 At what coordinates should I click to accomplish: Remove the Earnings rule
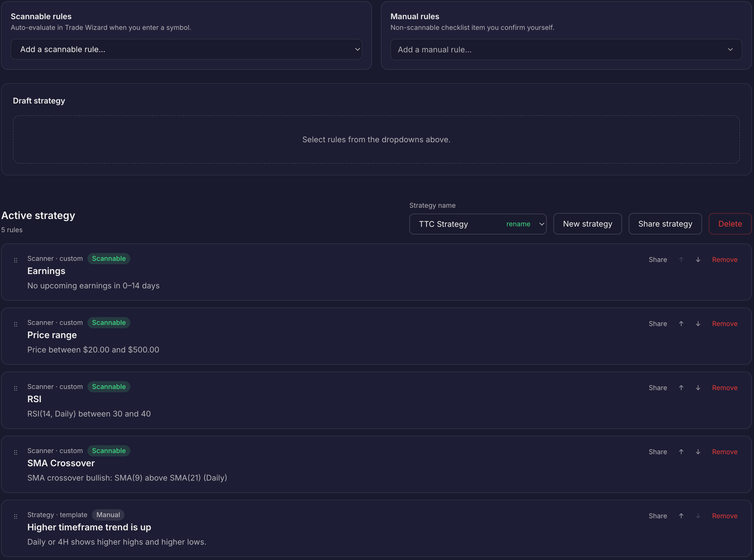(725, 260)
